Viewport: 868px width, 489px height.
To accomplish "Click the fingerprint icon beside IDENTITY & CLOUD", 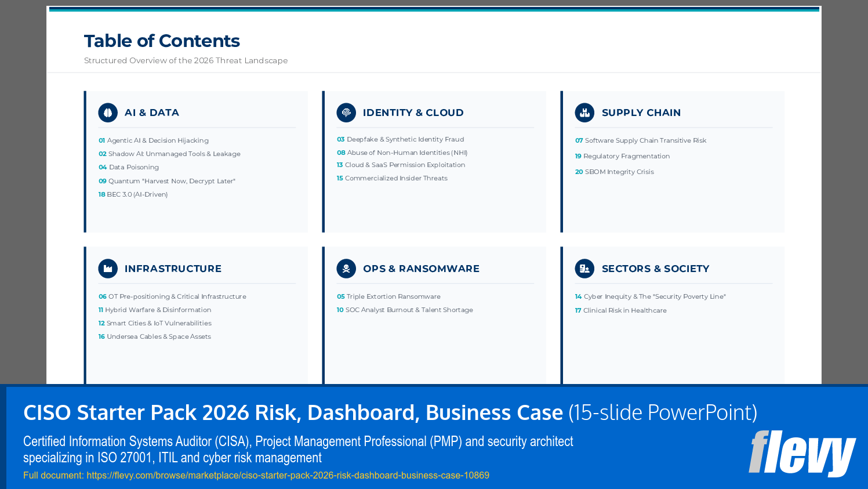I will point(346,113).
